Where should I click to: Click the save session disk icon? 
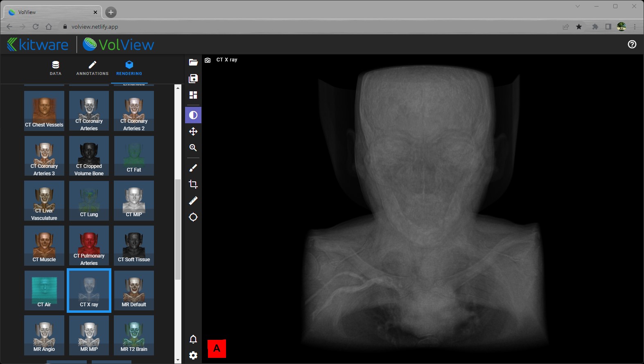(193, 79)
